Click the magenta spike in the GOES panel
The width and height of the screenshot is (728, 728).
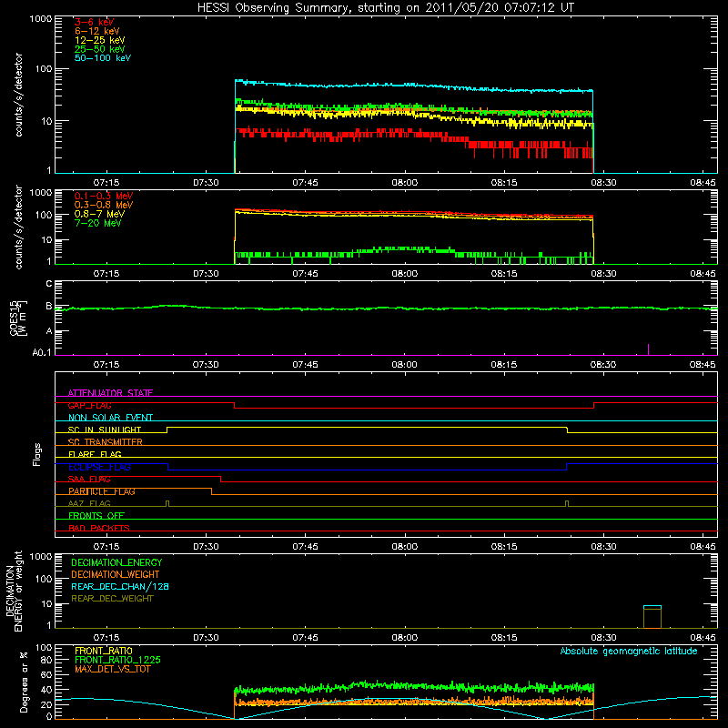pos(648,349)
